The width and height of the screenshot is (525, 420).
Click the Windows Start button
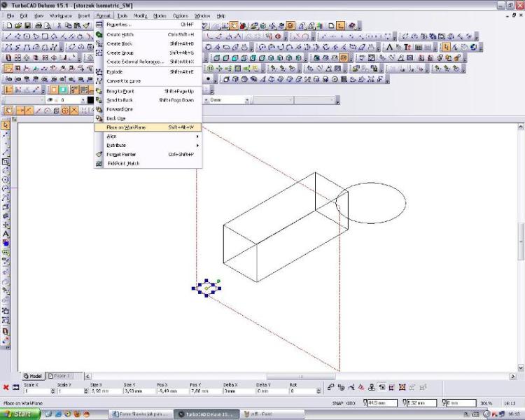click(x=20, y=414)
